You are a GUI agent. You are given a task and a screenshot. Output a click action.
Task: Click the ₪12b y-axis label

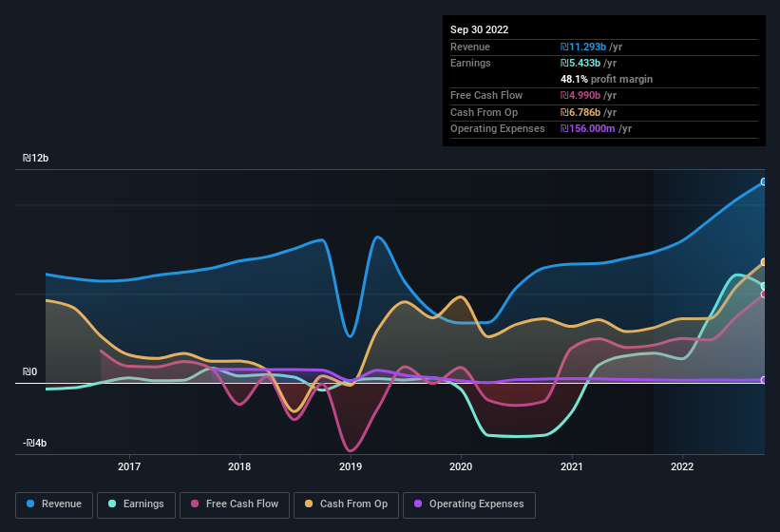click(35, 158)
